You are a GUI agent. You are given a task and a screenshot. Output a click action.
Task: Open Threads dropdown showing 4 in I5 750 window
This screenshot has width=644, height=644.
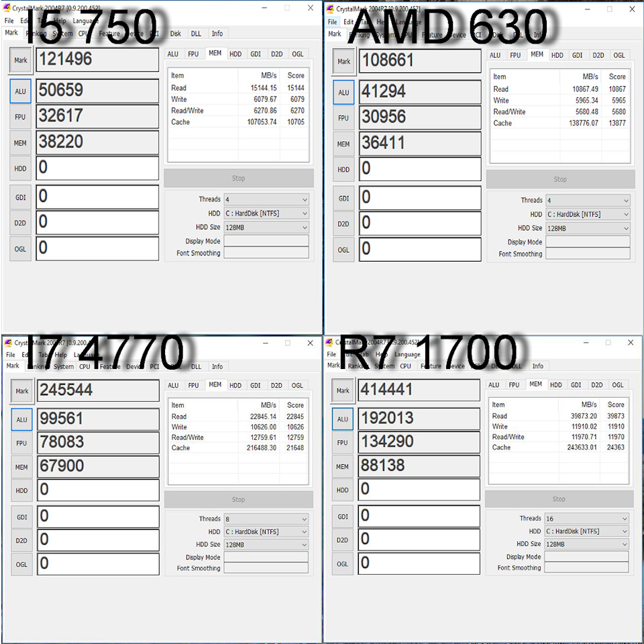click(x=266, y=200)
